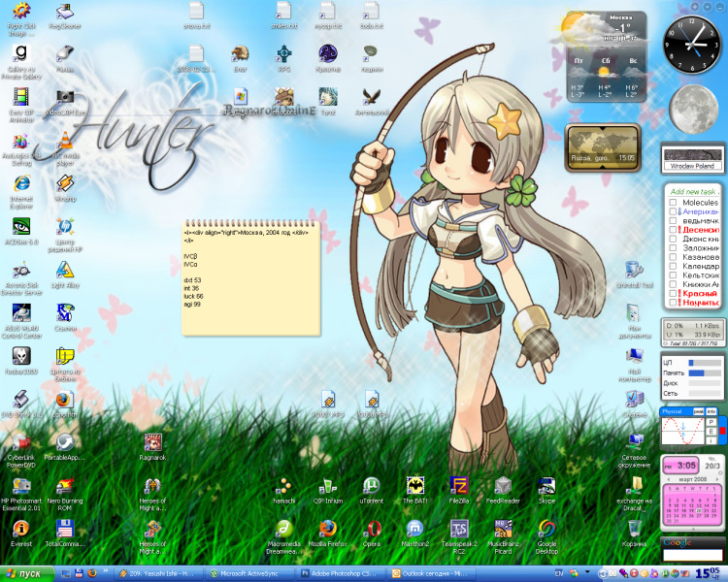The image size is (728, 582).
Task: Go to previous month in calendar gadget
Action: pyautogui.click(x=669, y=479)
